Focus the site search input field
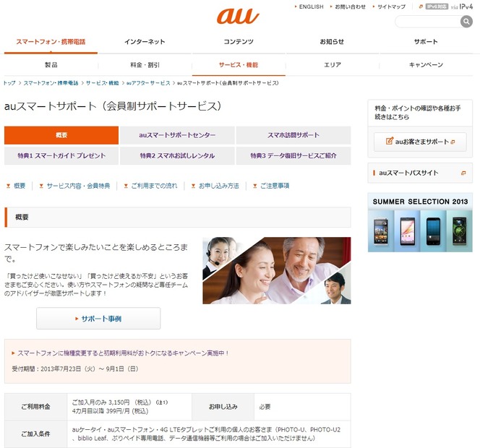Image resolution: width=480 pixels, height=448 pixels. (x=428, y=22)
